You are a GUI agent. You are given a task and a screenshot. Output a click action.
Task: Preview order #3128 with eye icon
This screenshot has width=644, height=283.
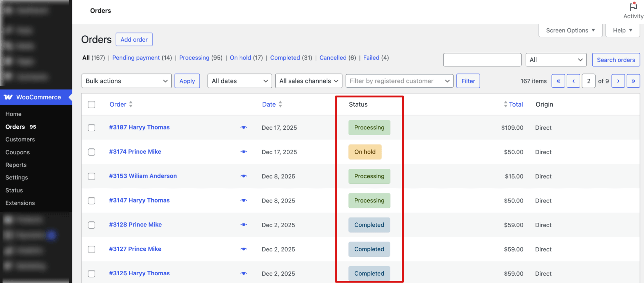[244, 225]
